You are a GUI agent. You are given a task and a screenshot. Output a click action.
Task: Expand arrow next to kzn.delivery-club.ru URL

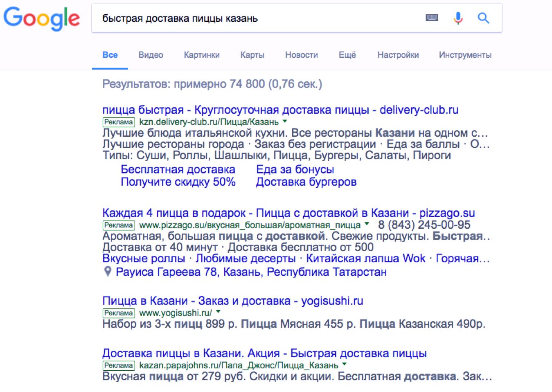(285, 122)
